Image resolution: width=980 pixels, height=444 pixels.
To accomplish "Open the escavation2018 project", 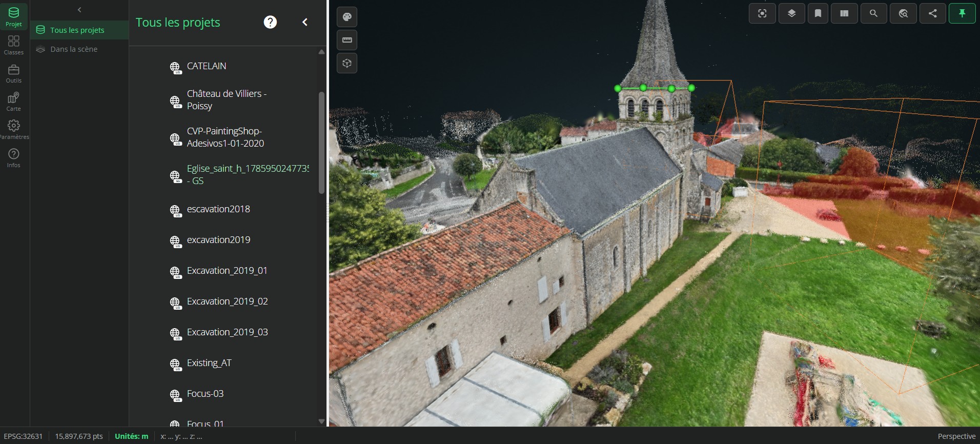I will [x=218, y=209].
